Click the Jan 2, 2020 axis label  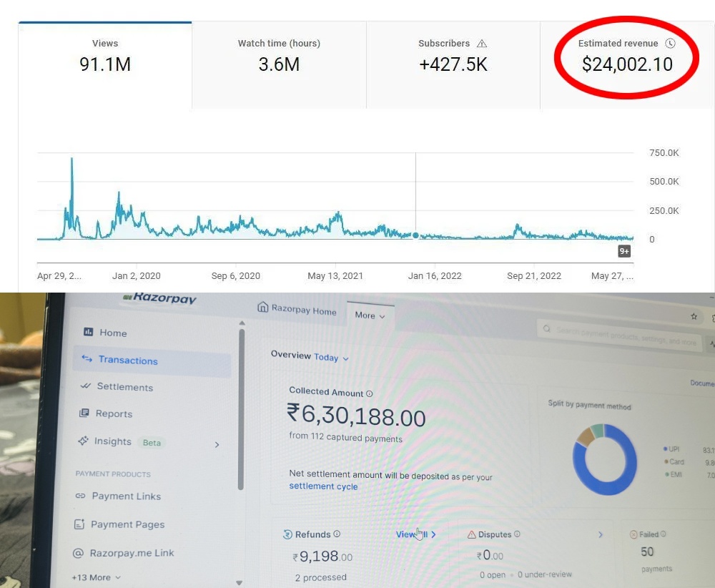pyautogui.click(x=137, y=276)
